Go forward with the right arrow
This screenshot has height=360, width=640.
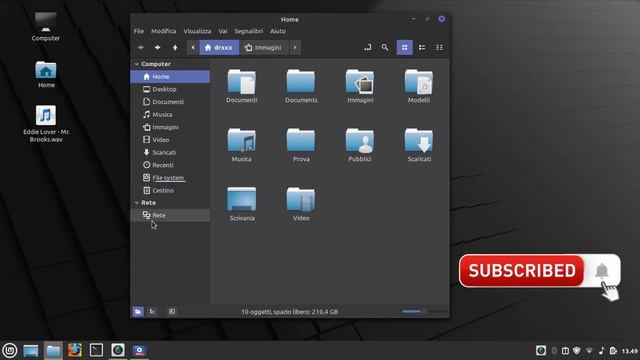point(158,48)
